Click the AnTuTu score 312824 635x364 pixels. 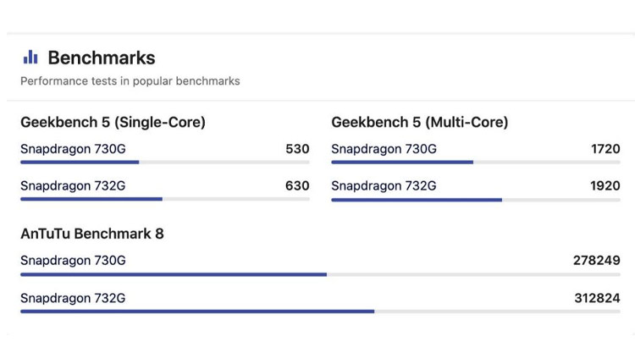click(x=596, y=298)
